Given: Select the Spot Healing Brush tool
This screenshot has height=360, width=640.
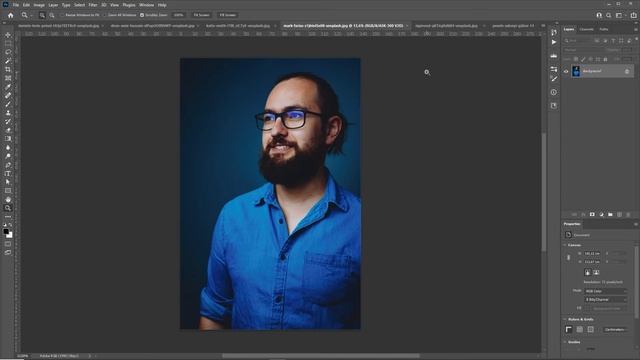Looking at the screenshot, I should [8, 96].
